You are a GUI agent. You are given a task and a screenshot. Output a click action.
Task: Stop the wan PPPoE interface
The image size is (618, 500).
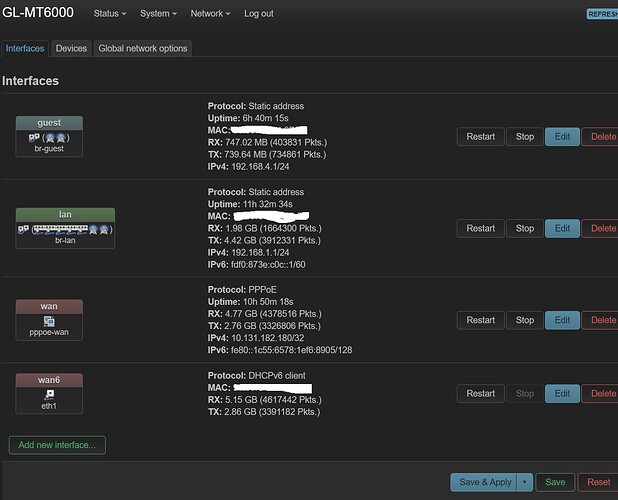pyautogui.click(x=525, y=320)
